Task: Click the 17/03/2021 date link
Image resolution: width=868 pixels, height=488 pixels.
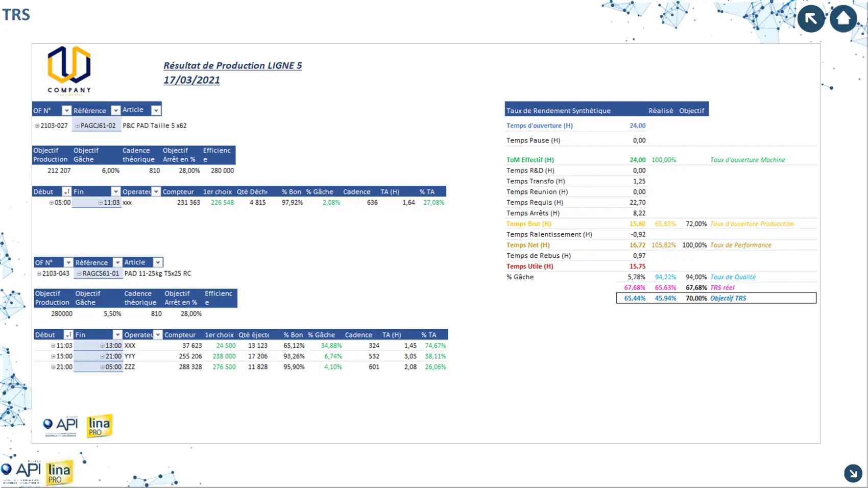Action: (x=191, y=80)
